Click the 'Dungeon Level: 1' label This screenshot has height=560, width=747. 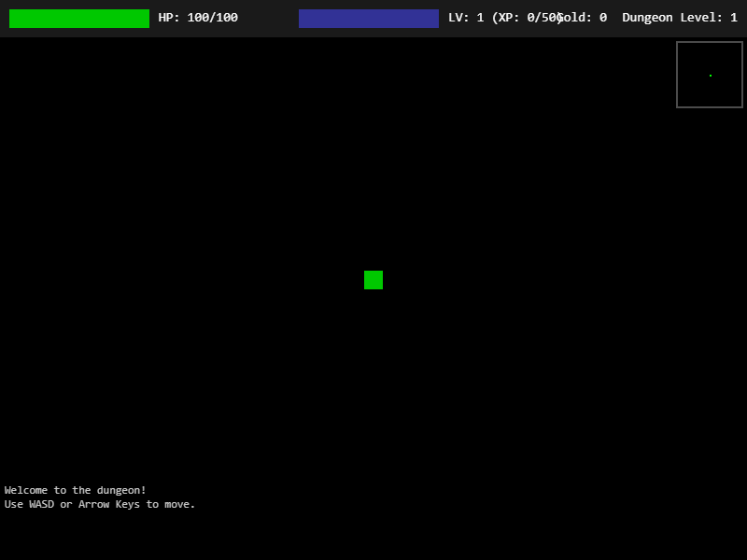pyautogui.click(x=680, y=18)
